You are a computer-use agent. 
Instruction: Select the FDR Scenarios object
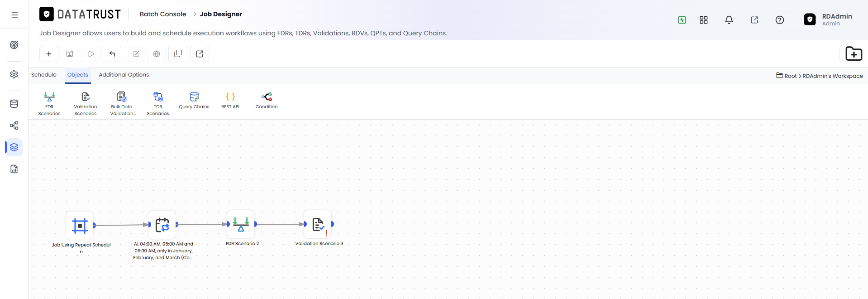click(x=49, y=104)
